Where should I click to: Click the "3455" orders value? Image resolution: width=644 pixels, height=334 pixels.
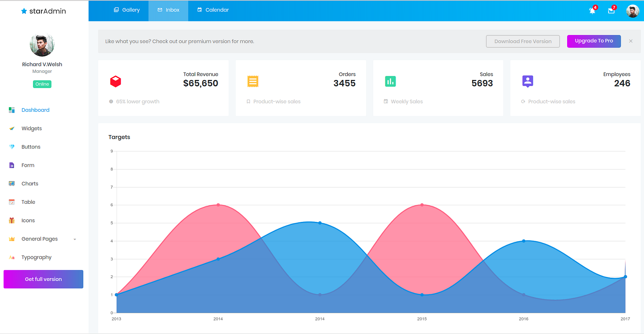[x=345, y=83]
